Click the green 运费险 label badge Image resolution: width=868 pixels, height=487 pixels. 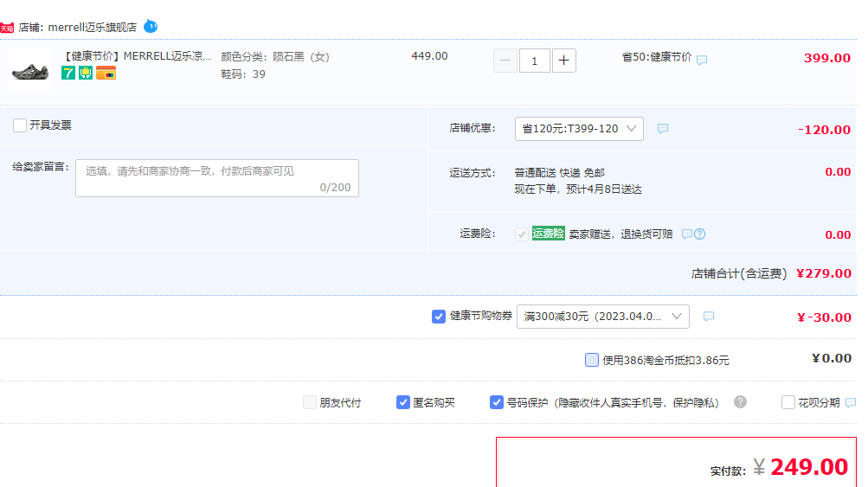(548, 234)
